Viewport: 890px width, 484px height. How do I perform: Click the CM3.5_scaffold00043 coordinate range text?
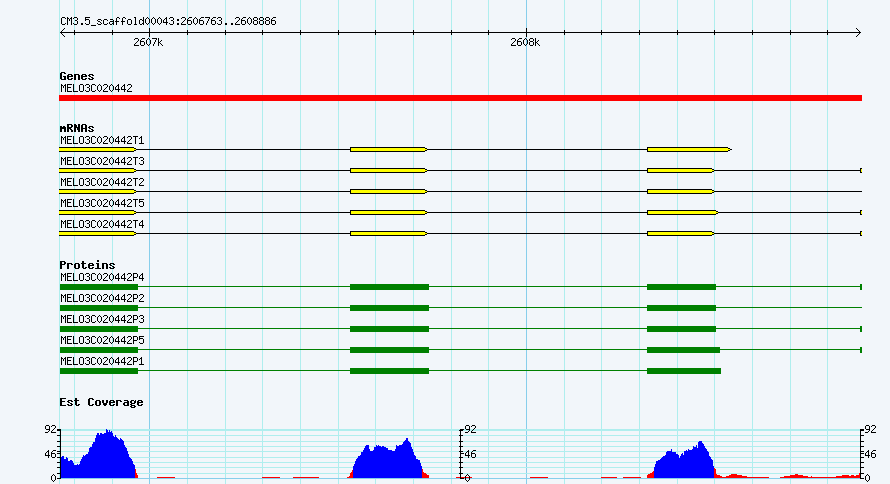(x=168, y=22)
